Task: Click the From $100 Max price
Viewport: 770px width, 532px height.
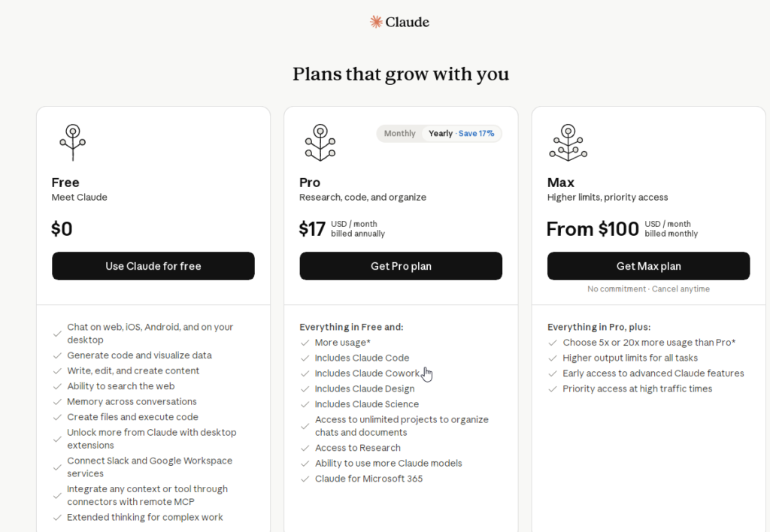Action: pos(593,229)
